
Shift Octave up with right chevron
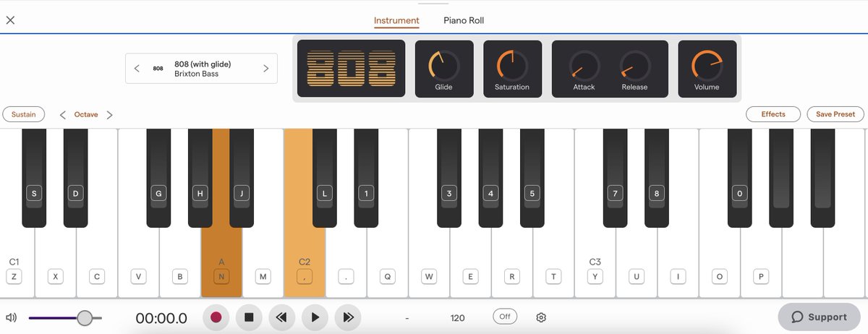[x=109, y=114]
